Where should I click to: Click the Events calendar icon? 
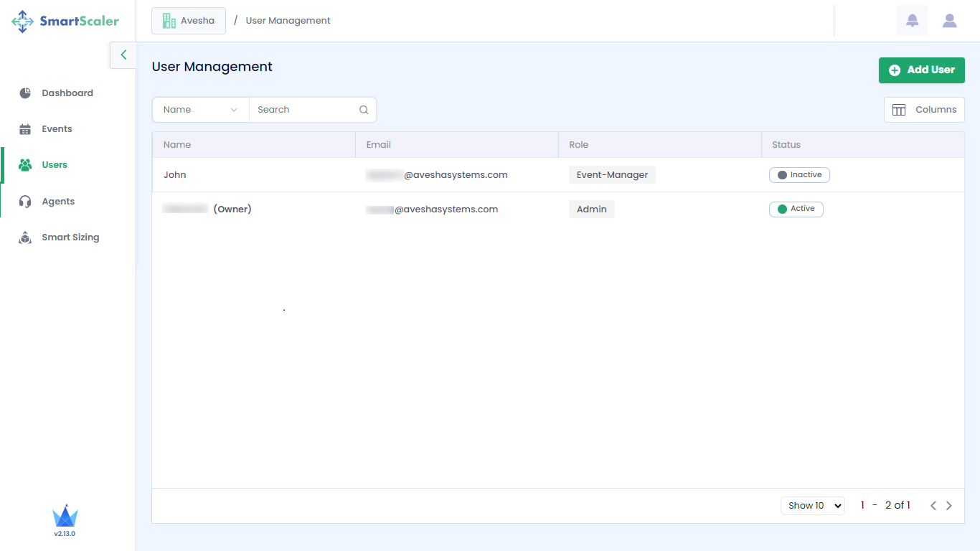(x=25, y=129)
